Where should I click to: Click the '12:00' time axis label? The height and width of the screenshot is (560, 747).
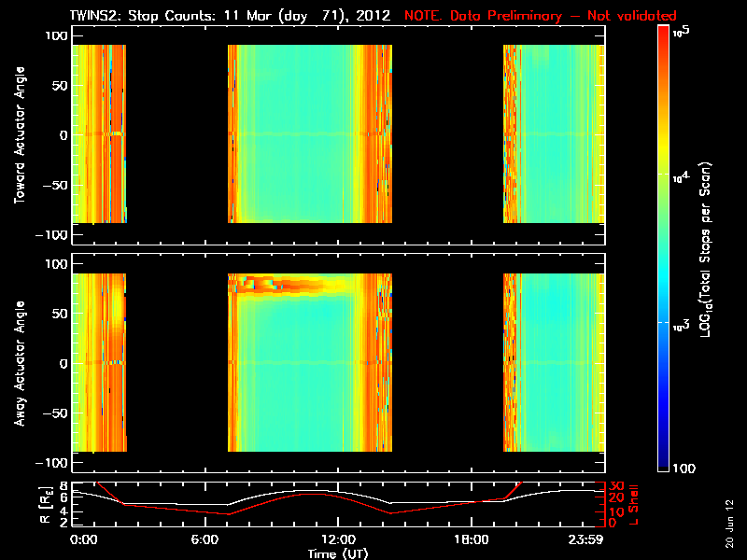(339, 540)
